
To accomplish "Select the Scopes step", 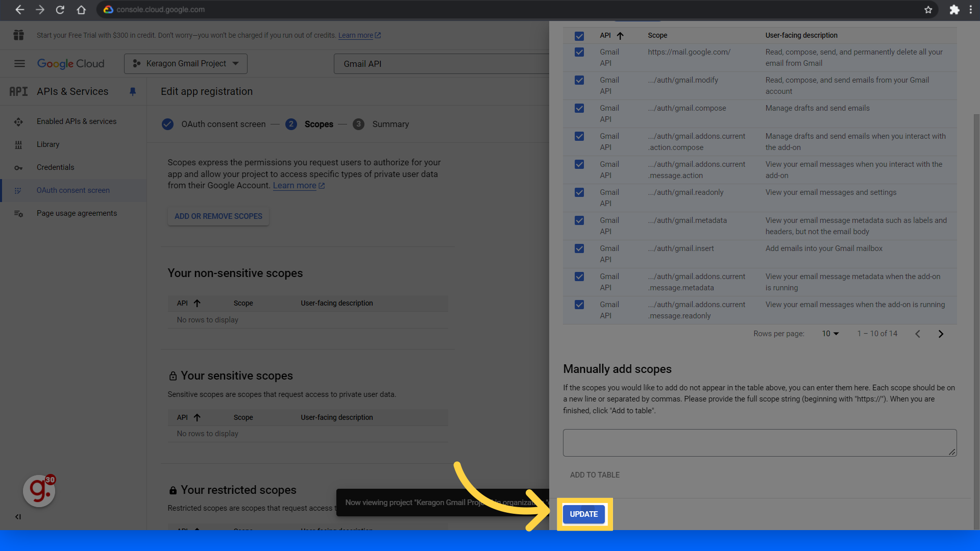I will [309, 124].
